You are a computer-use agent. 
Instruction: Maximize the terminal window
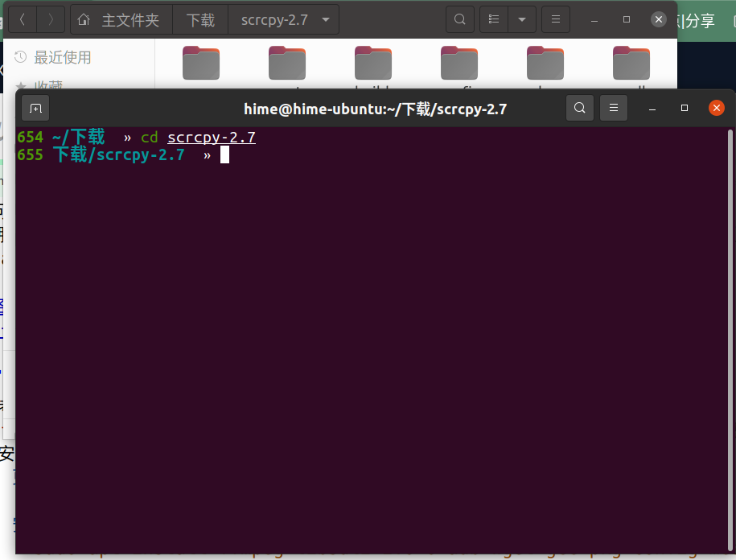(x=685, y=108)
